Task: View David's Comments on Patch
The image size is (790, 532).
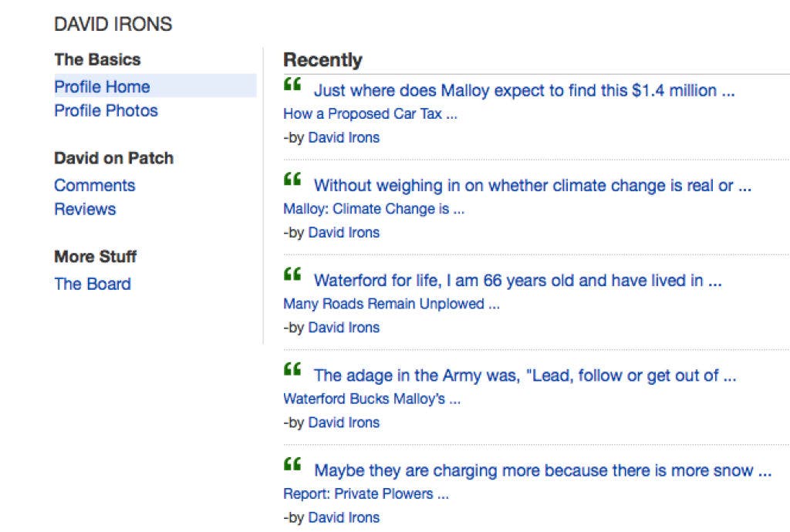Action: point(94,185)
